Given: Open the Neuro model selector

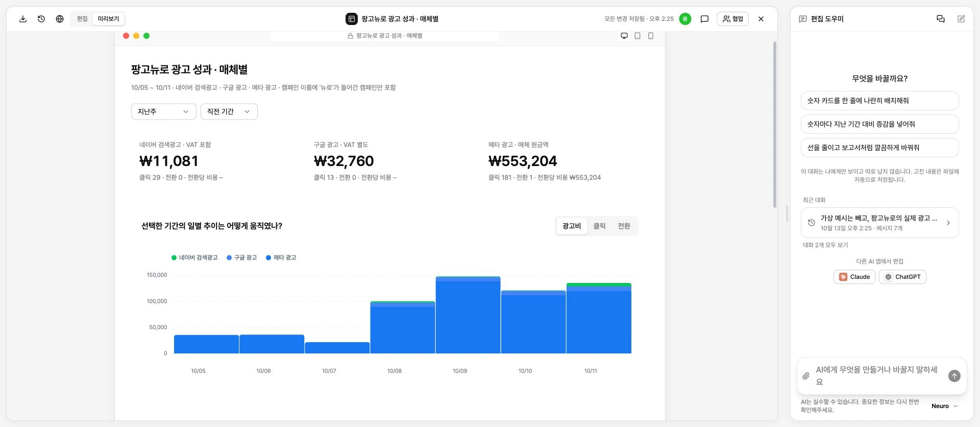Looking at the screenshot, I should click(x=944, y=406).
